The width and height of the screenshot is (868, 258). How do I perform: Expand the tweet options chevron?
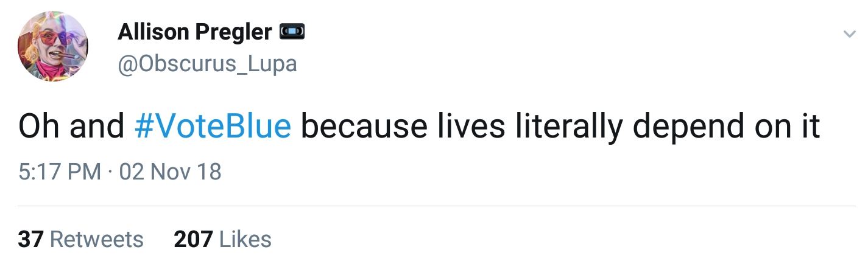[x=849, y=35]
